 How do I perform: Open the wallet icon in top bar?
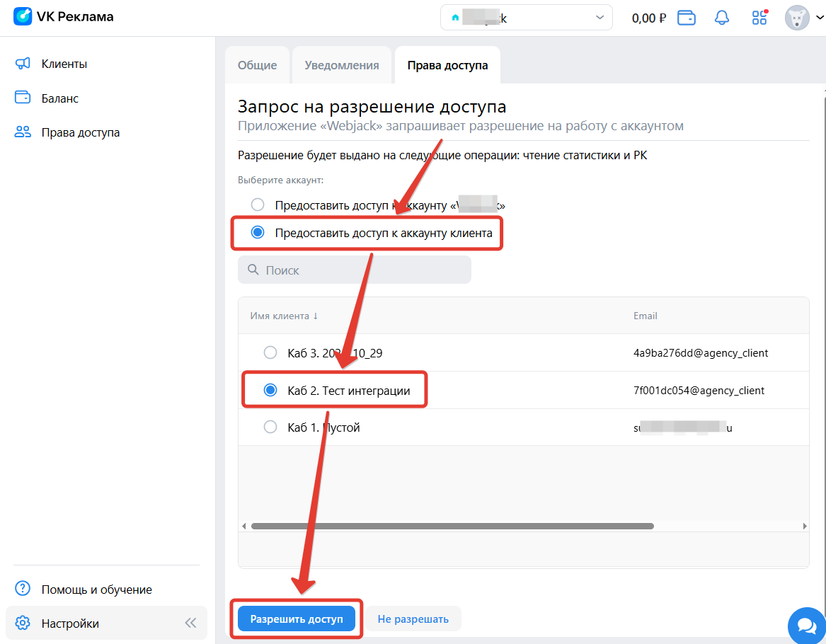(686, 18)
